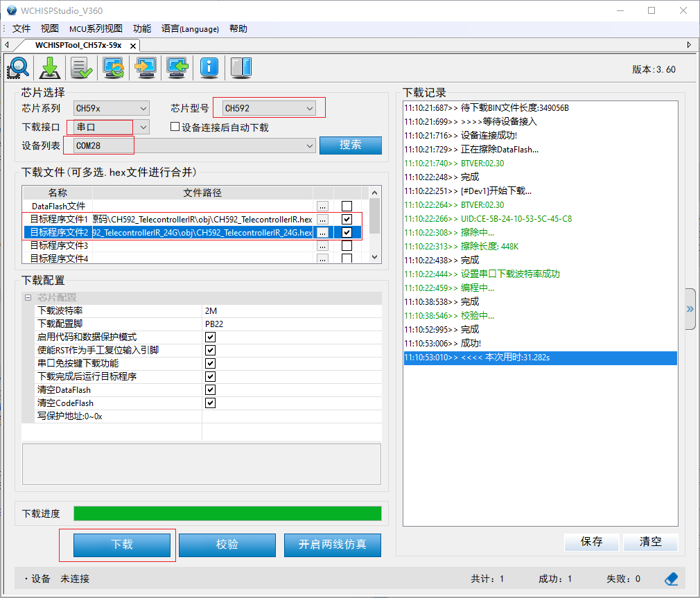The image size is (700, 598).
Task: Toggle DataFlash文件 row checkbox
Action: click(347, 206)
